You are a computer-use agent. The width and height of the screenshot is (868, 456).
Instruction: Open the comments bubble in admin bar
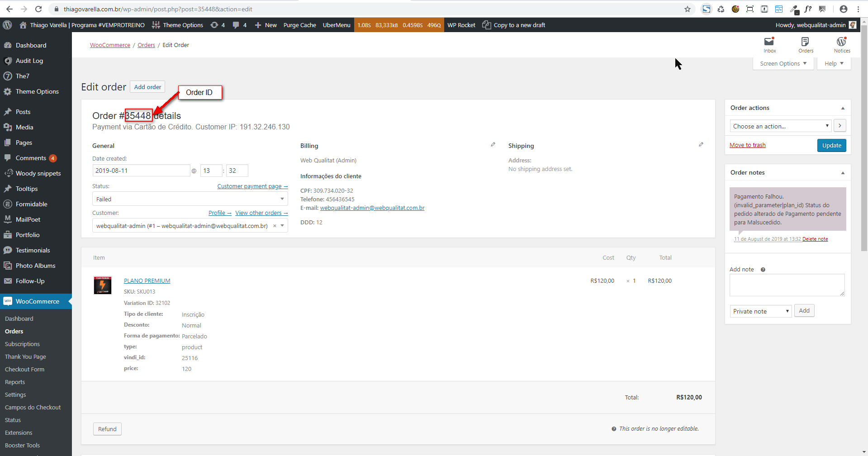coord(239,25)
